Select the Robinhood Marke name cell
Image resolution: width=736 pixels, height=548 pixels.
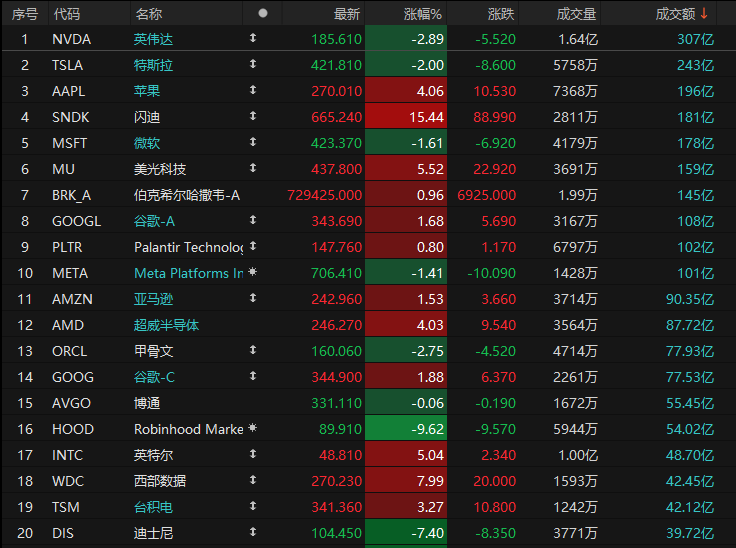coord(189,429)
